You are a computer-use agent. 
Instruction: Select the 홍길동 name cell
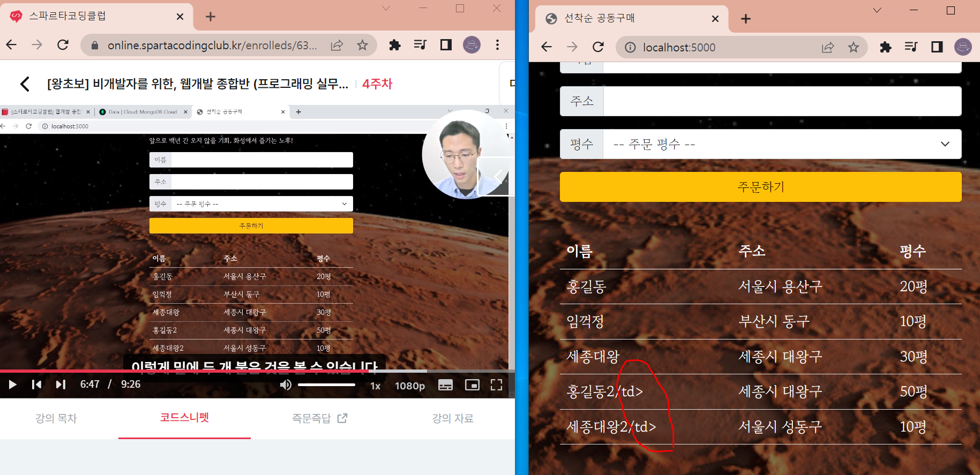[586, 286]
